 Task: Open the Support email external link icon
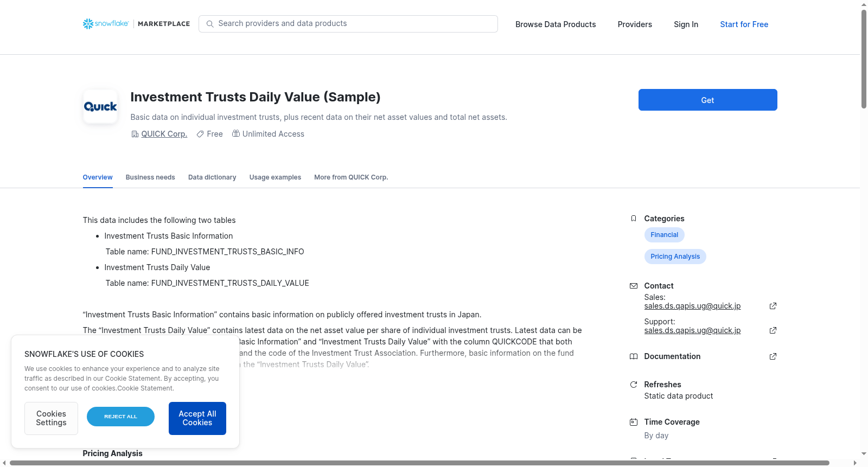pyautogui.click(x=773, y=330)
